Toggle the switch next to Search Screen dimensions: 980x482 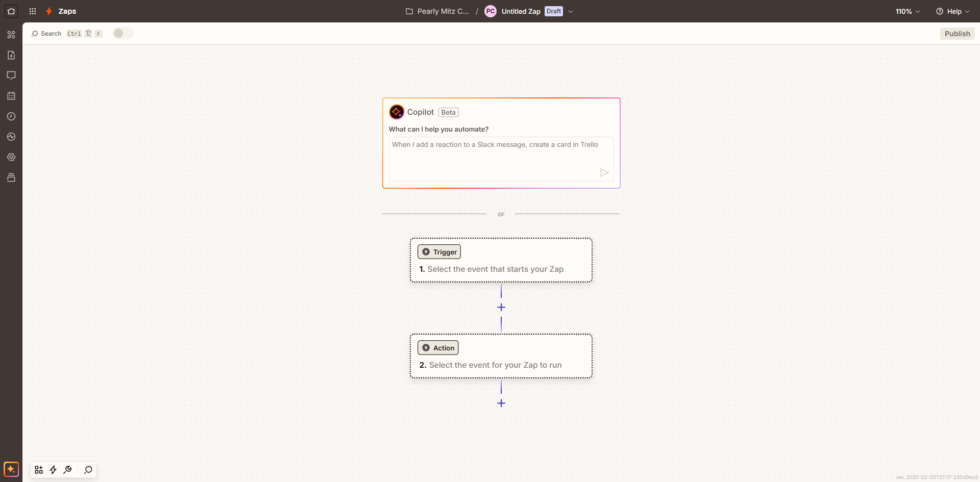(x=122, y=34)
